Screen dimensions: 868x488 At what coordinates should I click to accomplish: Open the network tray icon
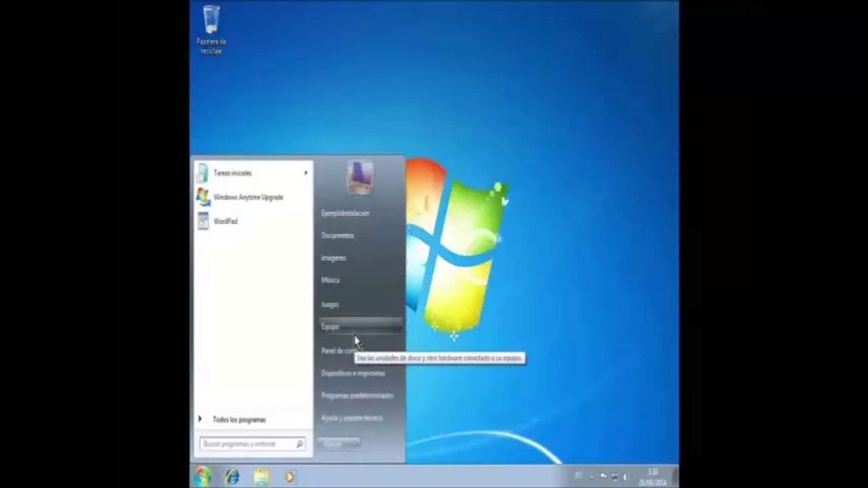point(615,476)
